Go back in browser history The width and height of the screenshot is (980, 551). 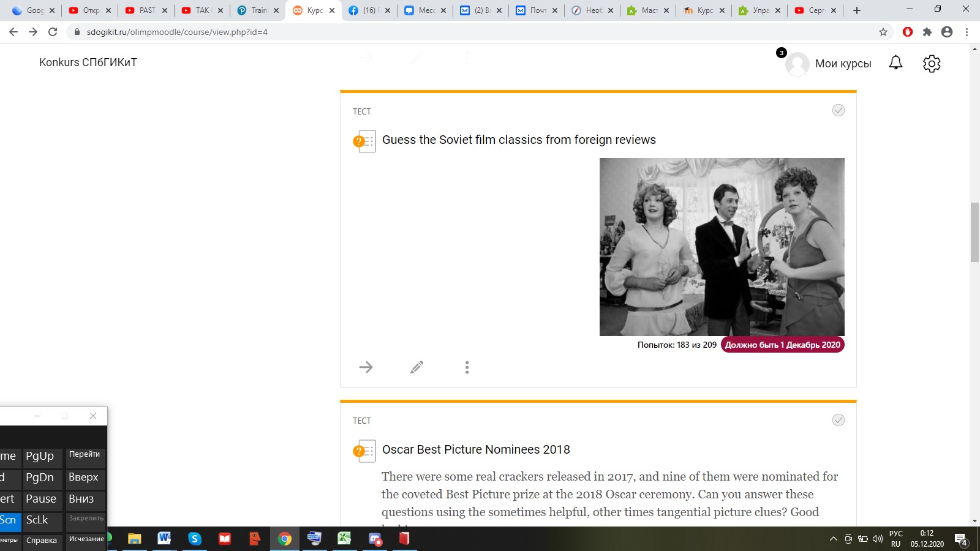(x=13, y=32)
